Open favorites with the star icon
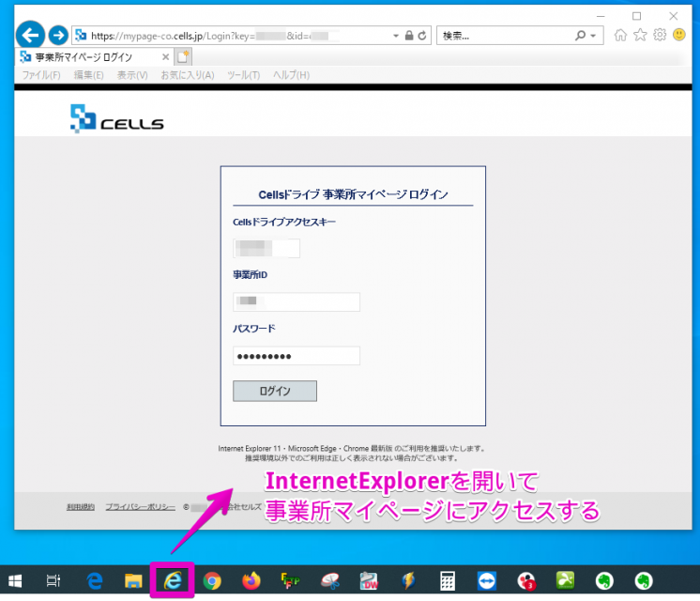This screenshot has width=700, height=601. [640, 35]
